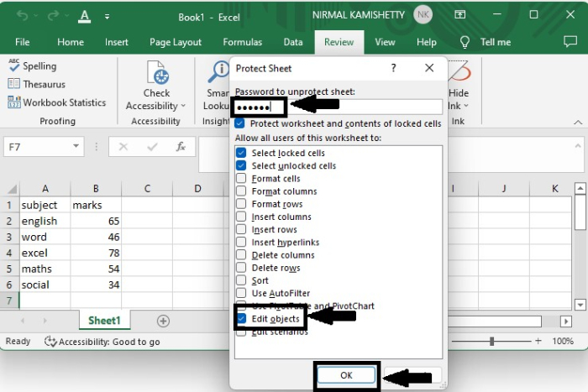
Task: Enable Format cells checkbox
Action: (x=241, y=178)
